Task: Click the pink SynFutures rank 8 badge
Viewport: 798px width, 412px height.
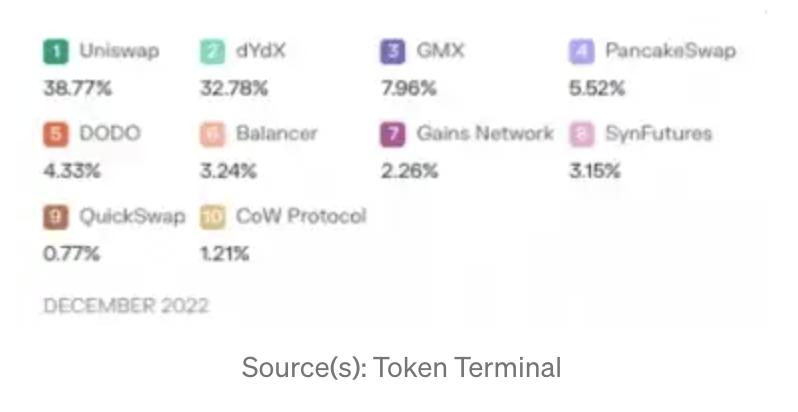Action: [x=582, y=134]
